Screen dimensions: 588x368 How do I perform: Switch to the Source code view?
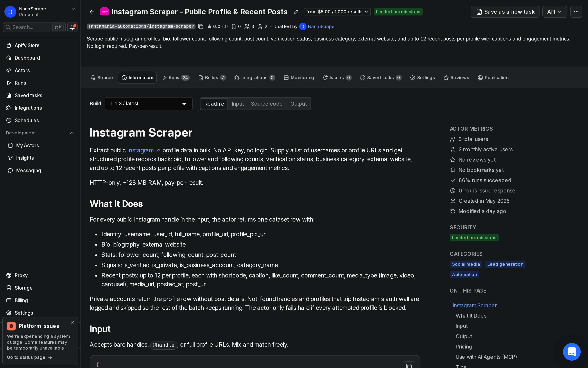pyautogui.click(x=267, y=104)
